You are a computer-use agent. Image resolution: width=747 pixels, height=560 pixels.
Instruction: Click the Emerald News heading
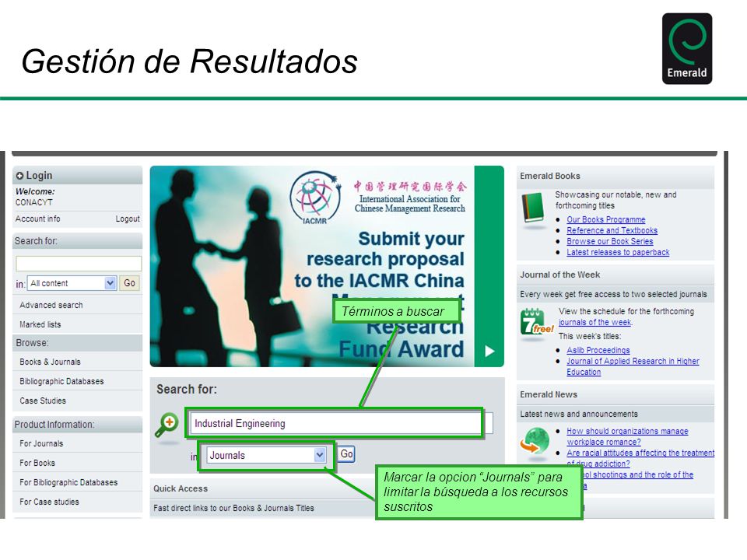549,395
